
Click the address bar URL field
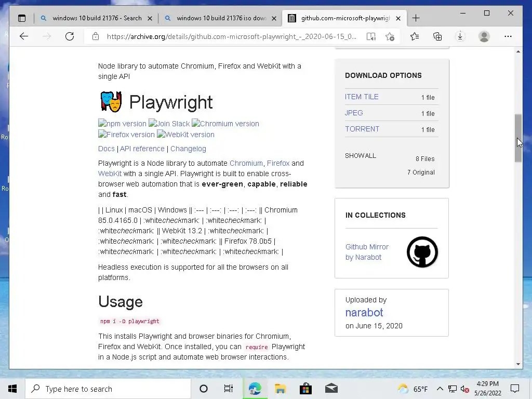[x=231, y=36]
